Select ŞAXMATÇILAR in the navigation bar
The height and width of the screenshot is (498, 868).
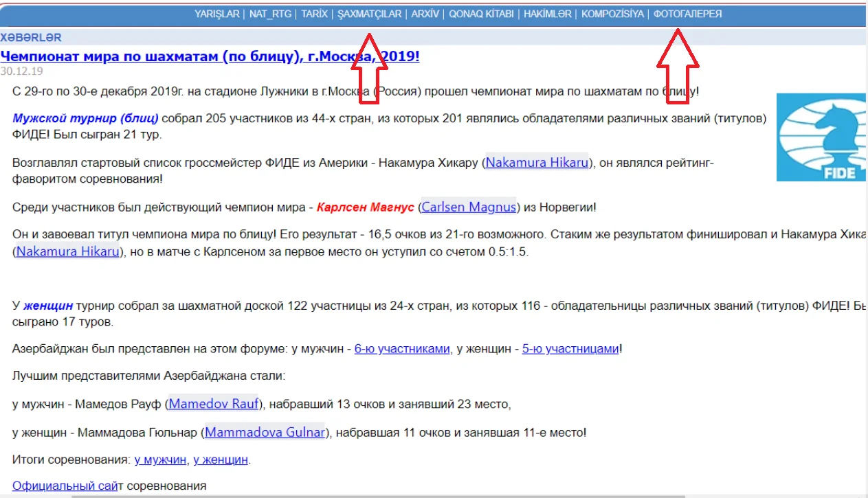pyautogui.click(x=370, y=14)
